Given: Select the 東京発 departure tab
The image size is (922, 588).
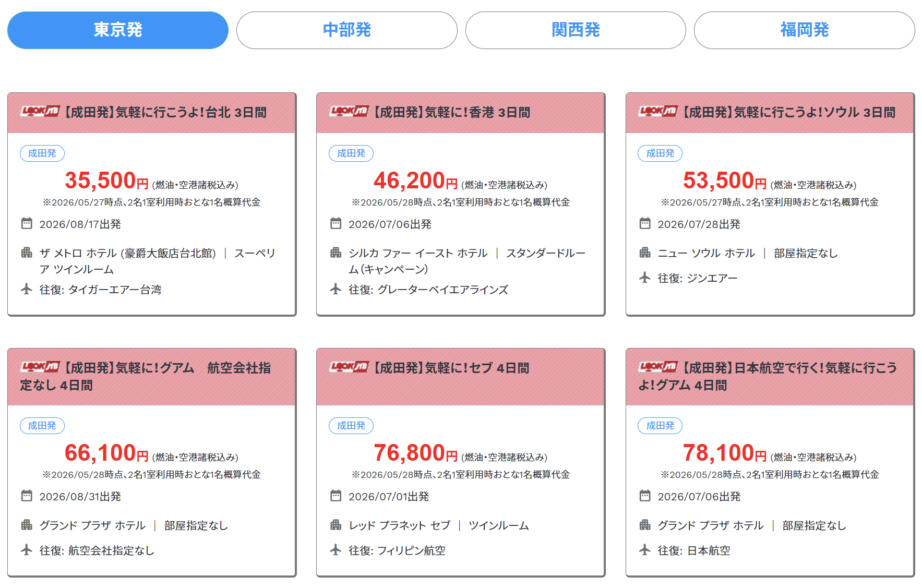Looking at the screenshot, I should [x=118, y=30].
